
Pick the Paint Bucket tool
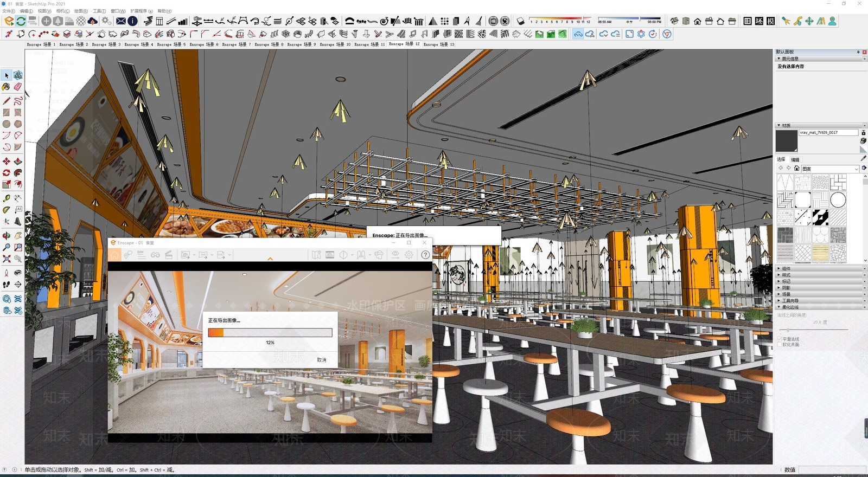[7, 87]
